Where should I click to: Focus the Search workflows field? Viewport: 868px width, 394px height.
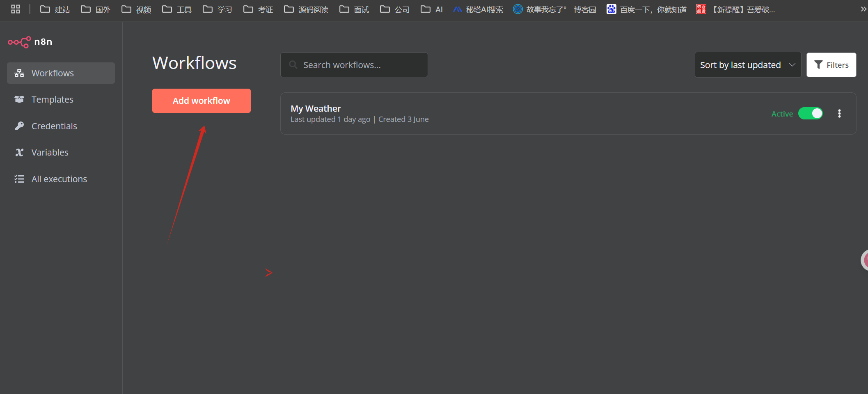pyautogui.click(x=354, y=65)
